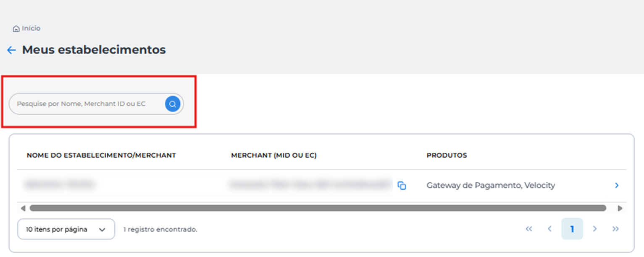Screen dimensions: 644x257
Task: Focus the Pesquise por Nome search field
Action: pos(87,104)
